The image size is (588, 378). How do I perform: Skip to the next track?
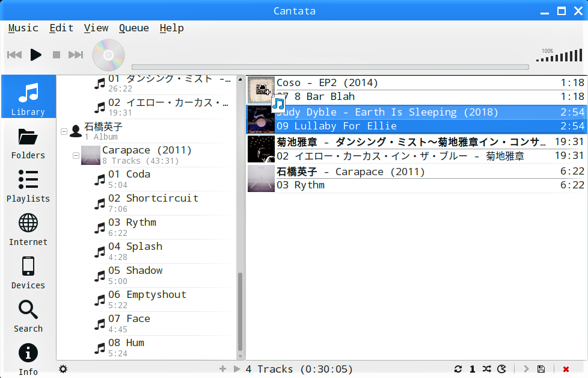(76, 55)
